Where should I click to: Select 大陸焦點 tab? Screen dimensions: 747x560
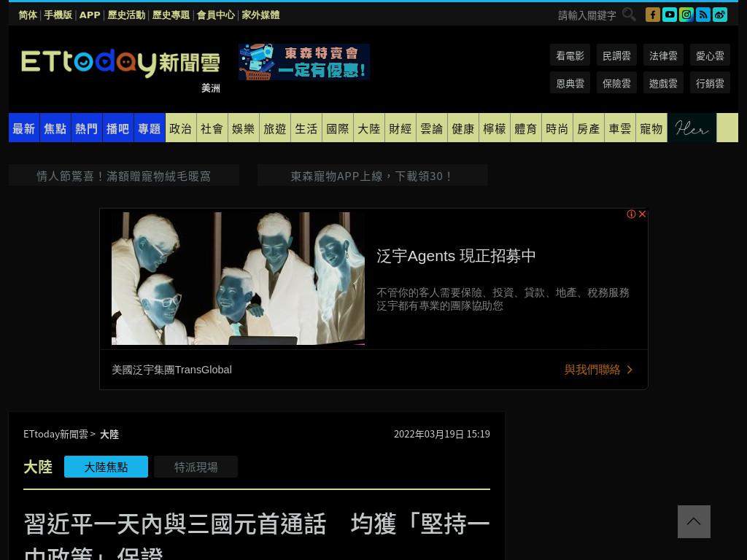point(107,467)
